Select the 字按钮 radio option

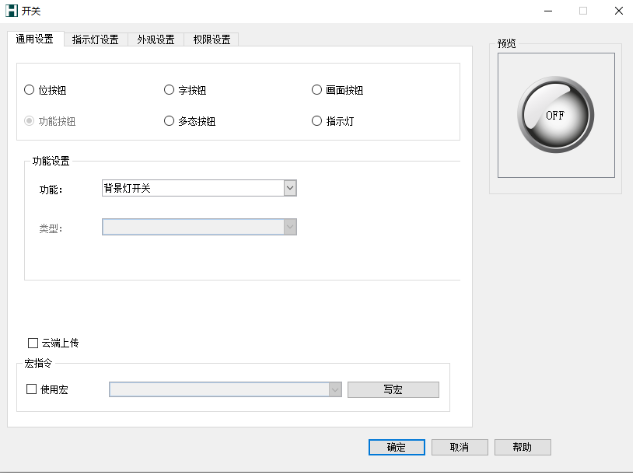point(169,90)
